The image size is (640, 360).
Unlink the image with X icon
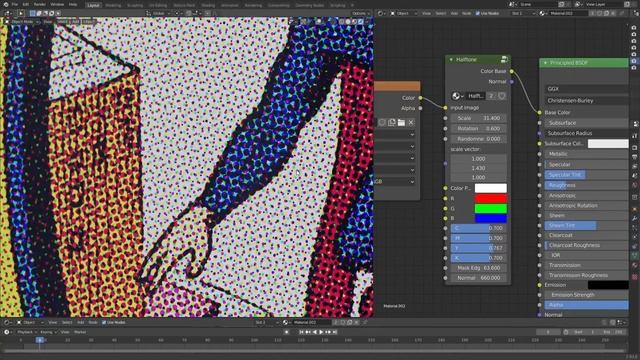point(411,122)
